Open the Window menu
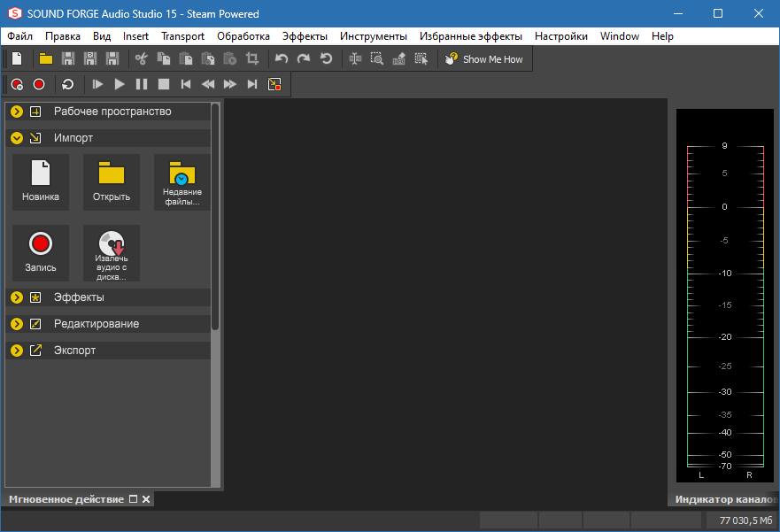Viewport: 780px width, 532px height. (x=620, y=36)
